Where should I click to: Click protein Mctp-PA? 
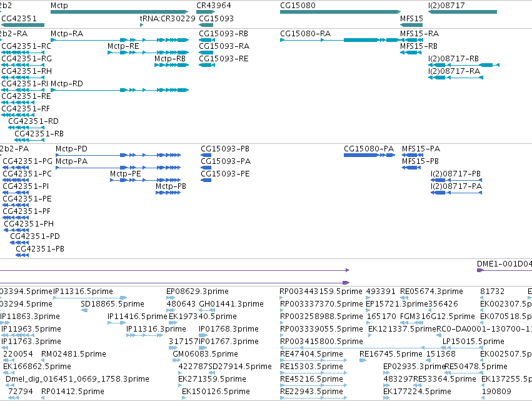[72, 161]
